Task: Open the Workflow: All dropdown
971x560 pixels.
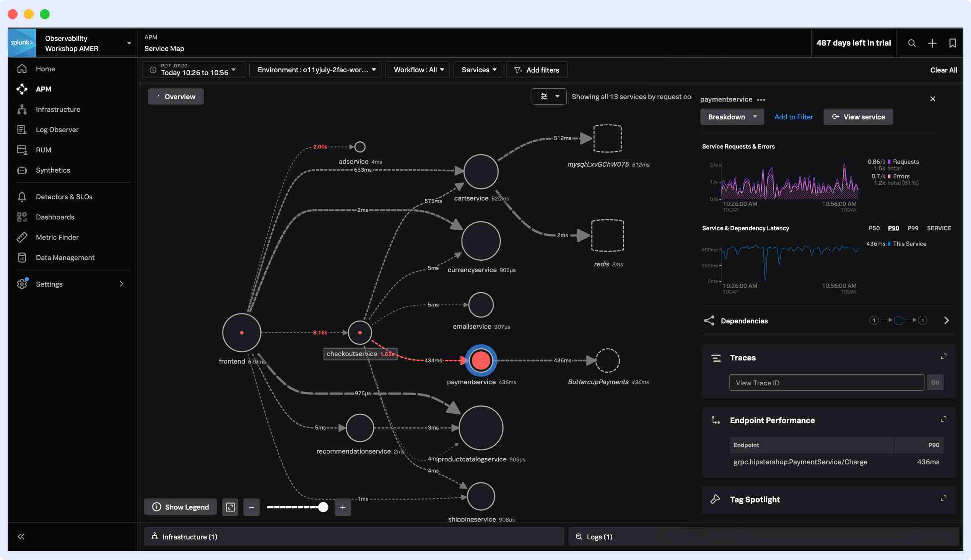Action: [416, 70]
